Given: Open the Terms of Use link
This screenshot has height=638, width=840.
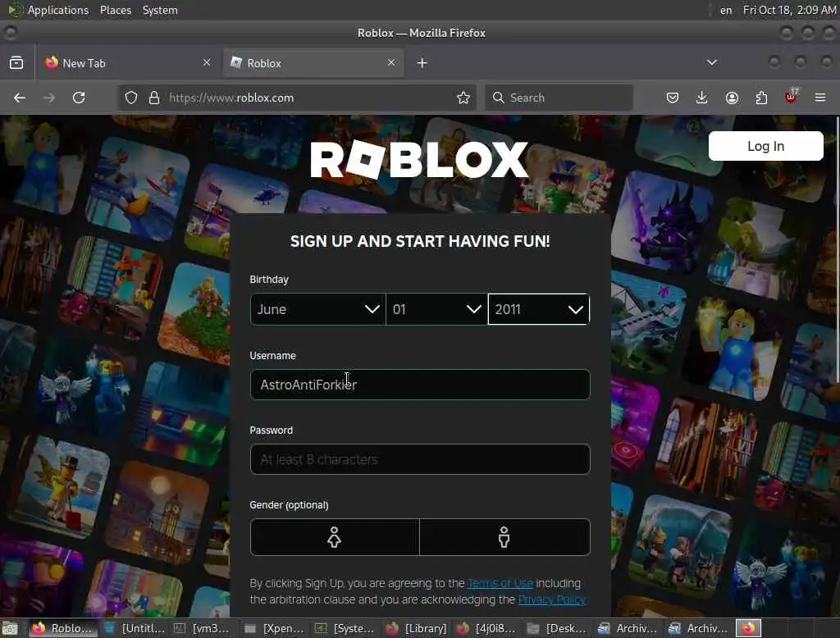Looking at the screenshot, I should (x=500, y=583).
